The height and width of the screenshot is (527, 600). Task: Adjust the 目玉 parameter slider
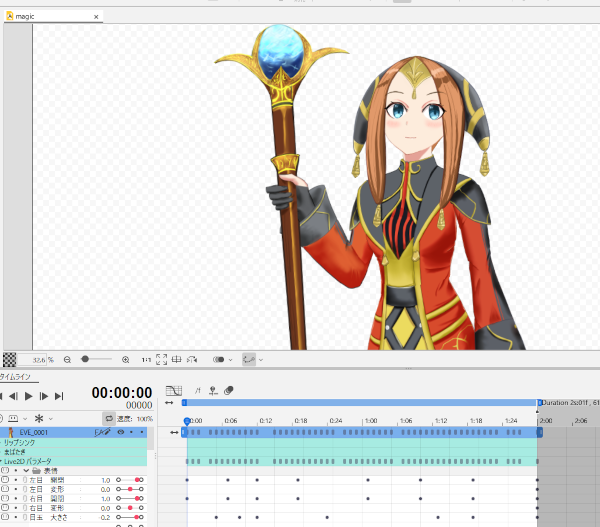(x=130, y=517)
